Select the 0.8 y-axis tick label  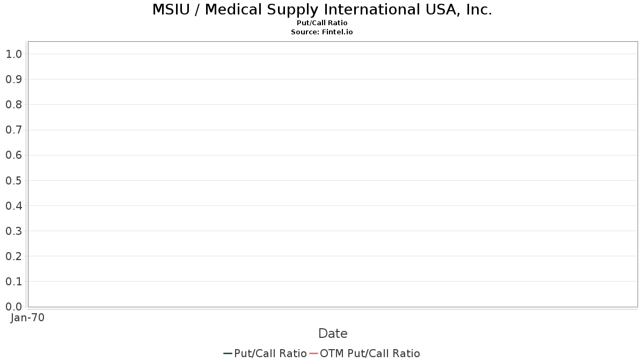(x=13, y=104)
